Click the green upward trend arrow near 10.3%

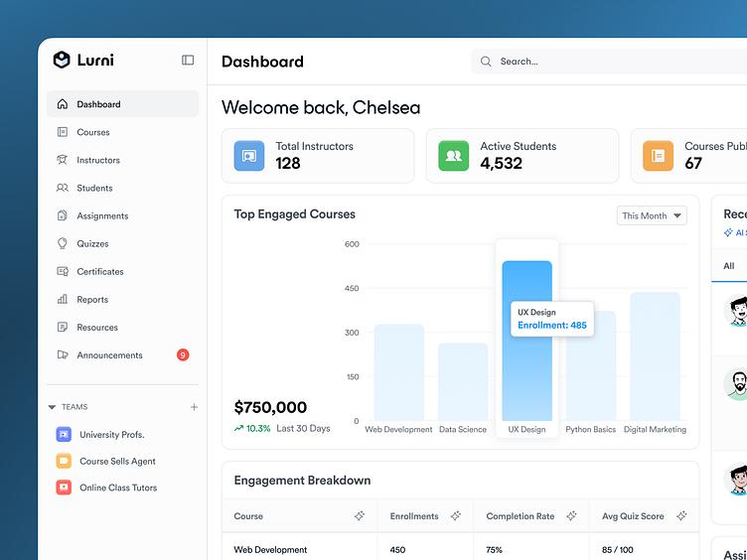(x=238, y=429)
